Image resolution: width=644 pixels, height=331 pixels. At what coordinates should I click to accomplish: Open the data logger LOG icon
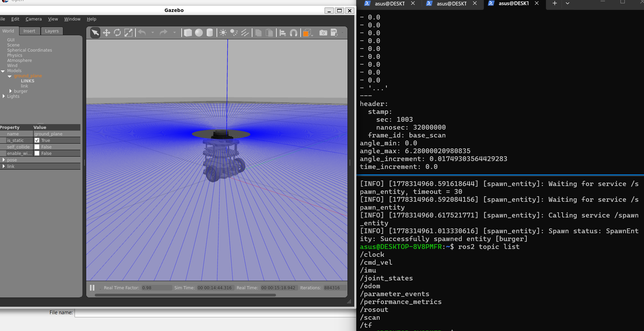334,32
